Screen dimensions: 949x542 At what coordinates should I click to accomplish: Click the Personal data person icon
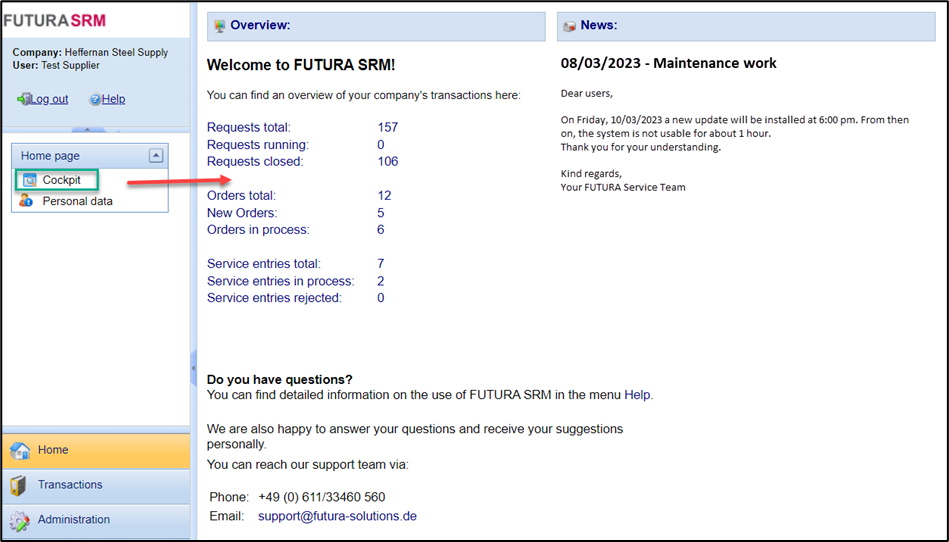(x=27, y=201)
